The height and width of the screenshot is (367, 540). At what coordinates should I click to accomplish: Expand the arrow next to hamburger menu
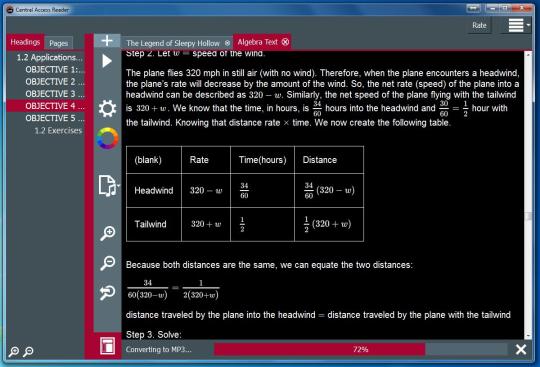[x=528, y=25]
